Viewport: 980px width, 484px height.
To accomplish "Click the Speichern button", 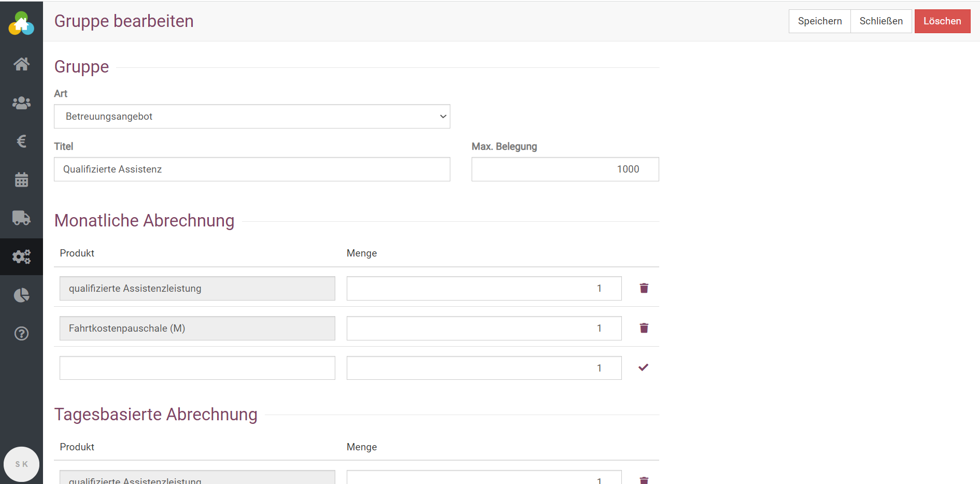I will coord(819,21).
